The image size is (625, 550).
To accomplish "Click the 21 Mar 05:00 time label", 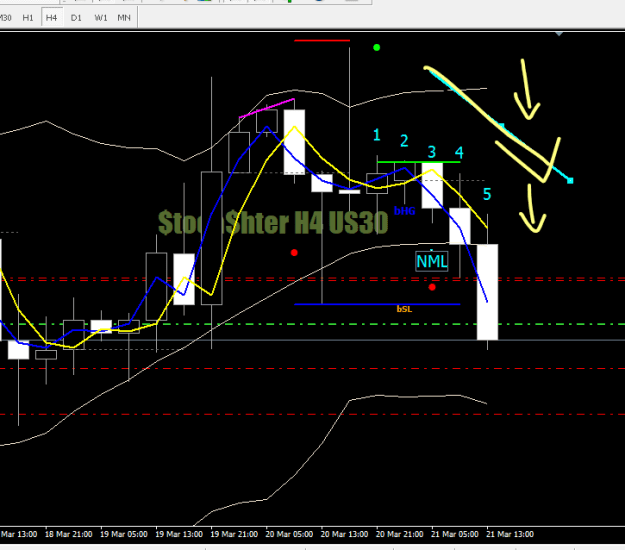I will tap(455, 534).
